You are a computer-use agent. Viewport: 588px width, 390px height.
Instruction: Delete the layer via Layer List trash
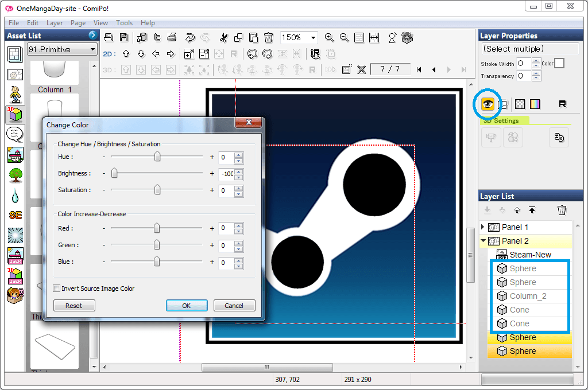click(x=562, y=210)
